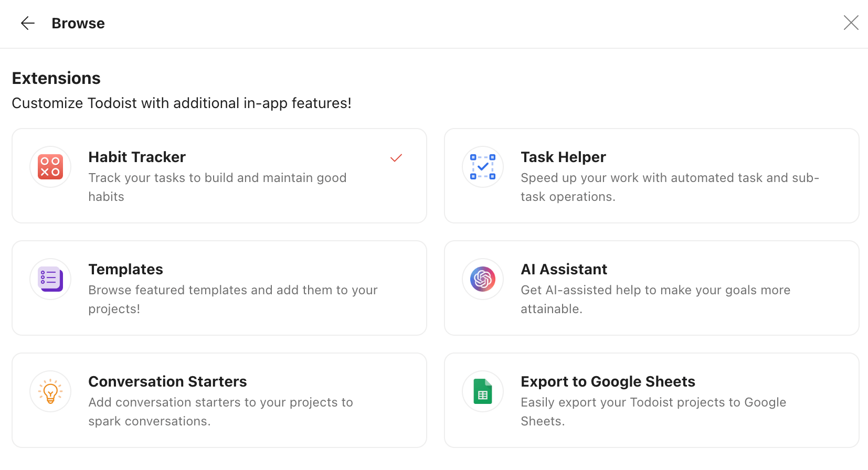Click the Habit Tracker grid icon
The image size is (868, 470).
[x=50, y=167]
